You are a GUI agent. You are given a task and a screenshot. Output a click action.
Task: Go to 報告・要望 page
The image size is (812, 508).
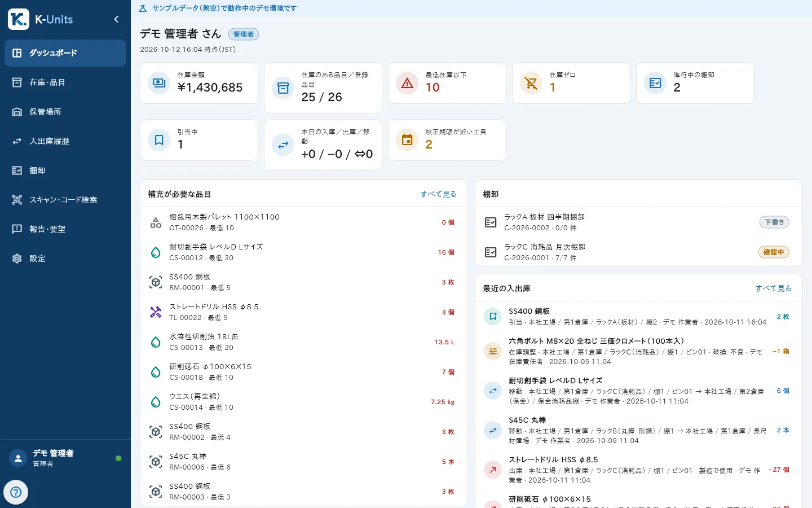tap(65, 229)
